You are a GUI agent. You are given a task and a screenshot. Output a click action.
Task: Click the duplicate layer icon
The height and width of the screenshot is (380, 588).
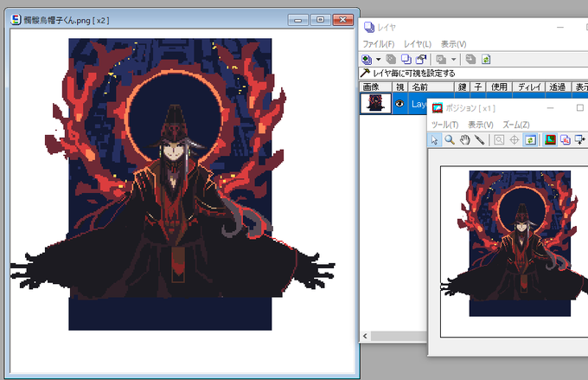click(406, 60)
